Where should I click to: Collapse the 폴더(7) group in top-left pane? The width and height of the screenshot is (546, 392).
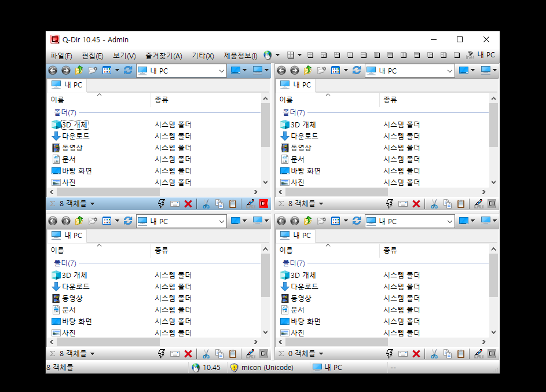click(x=65, y=112)
